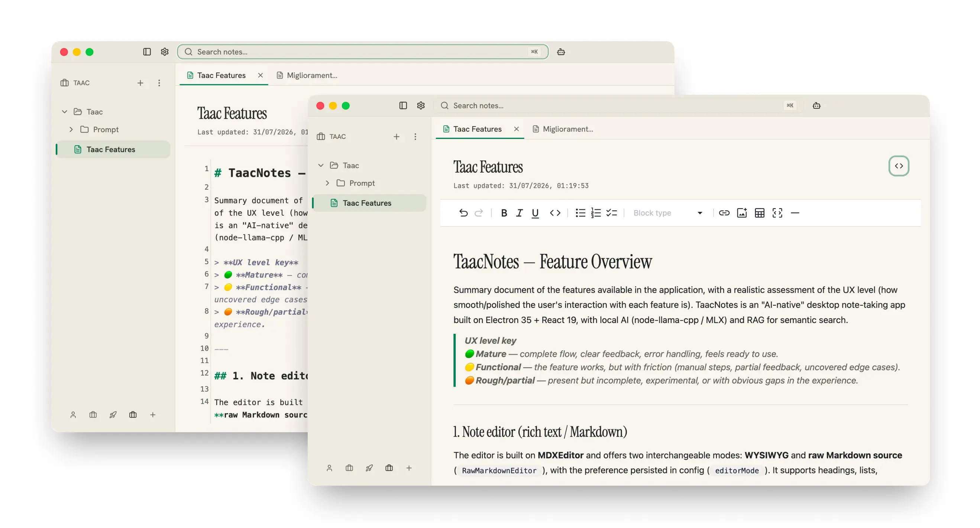This screenshot has height=528, width=980.
Task: Click the back window's Search notes field
Action: [363, 52]
